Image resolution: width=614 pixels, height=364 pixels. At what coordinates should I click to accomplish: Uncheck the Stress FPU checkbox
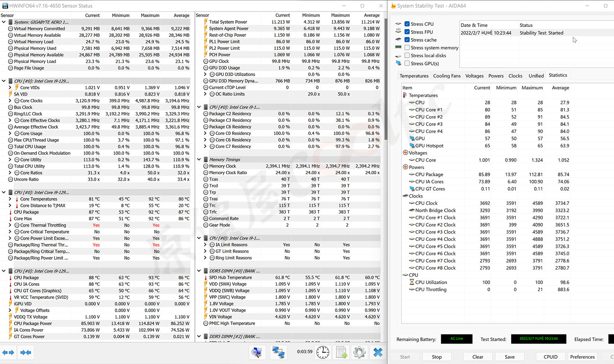coord(407,32)
